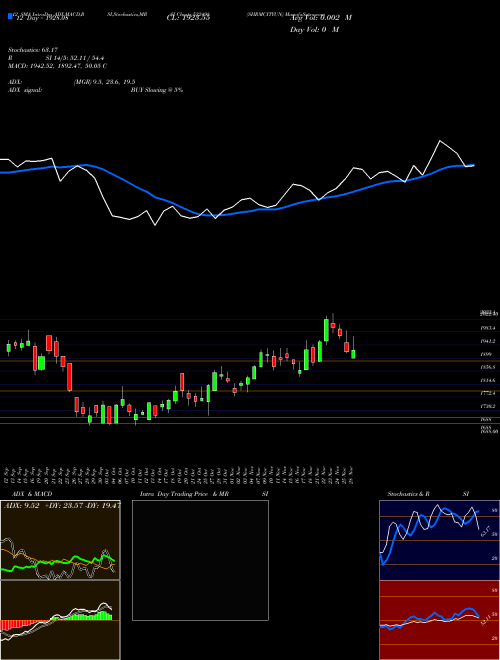Select the 'Stochastics: 63.17' reading
Viewport: 500px width, 660px height.
pyautogui.click(x=33, y=51)
